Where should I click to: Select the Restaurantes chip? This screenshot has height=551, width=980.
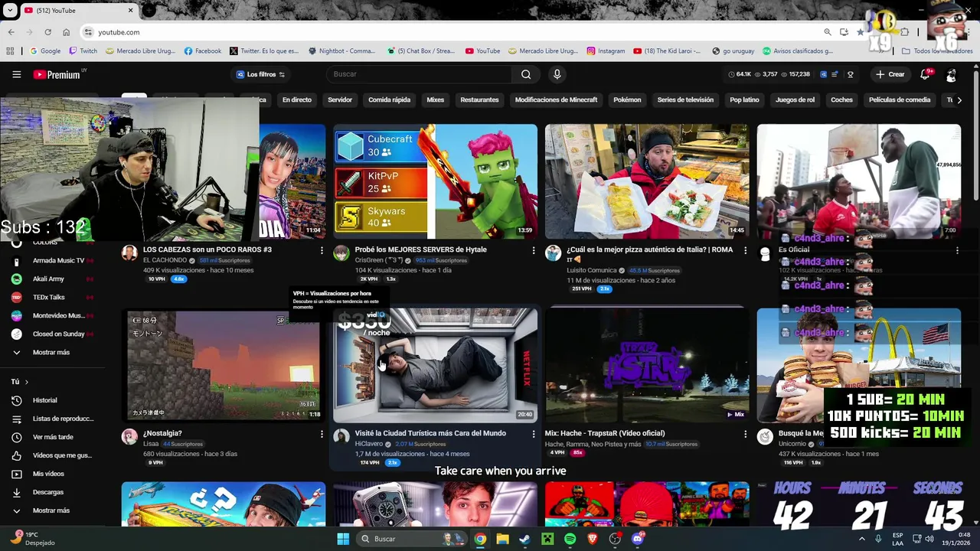[479, 100]
